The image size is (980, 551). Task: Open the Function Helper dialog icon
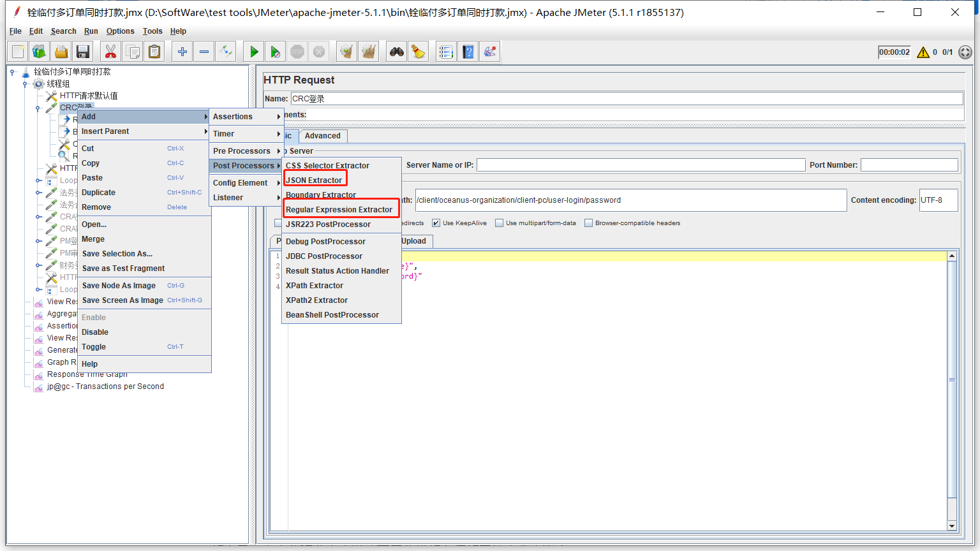click(447, 52)
